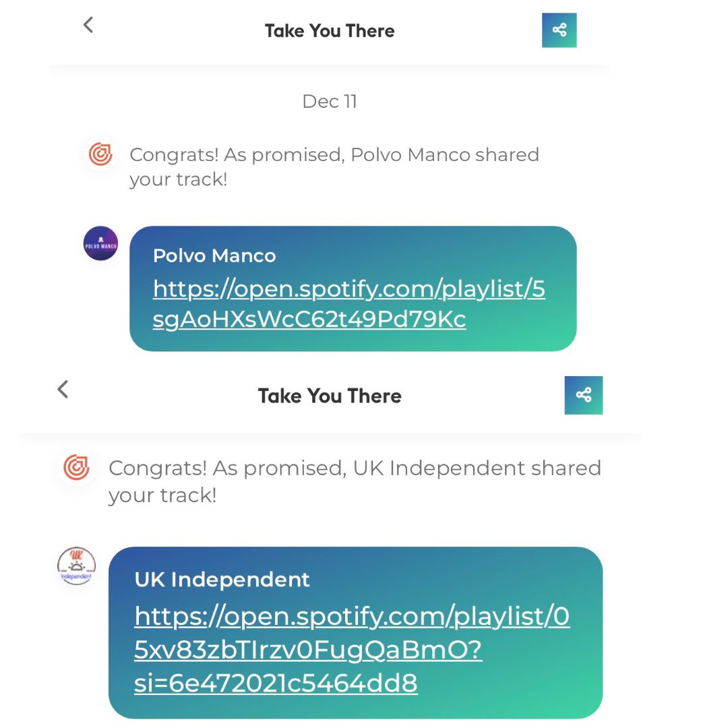Tap the orange target logo beside UK Independent congrats

coord(77,467)
